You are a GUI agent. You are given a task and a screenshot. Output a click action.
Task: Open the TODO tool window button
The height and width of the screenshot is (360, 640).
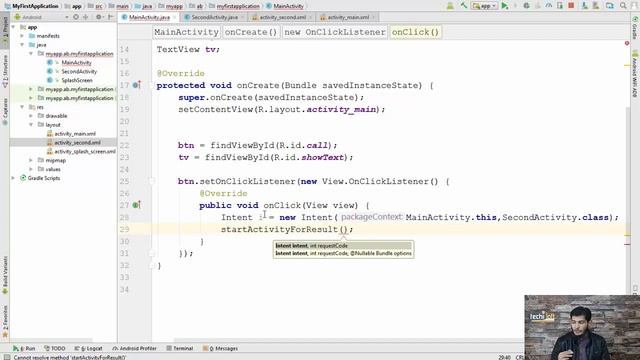pyautogui.click(x=55, y=349)
